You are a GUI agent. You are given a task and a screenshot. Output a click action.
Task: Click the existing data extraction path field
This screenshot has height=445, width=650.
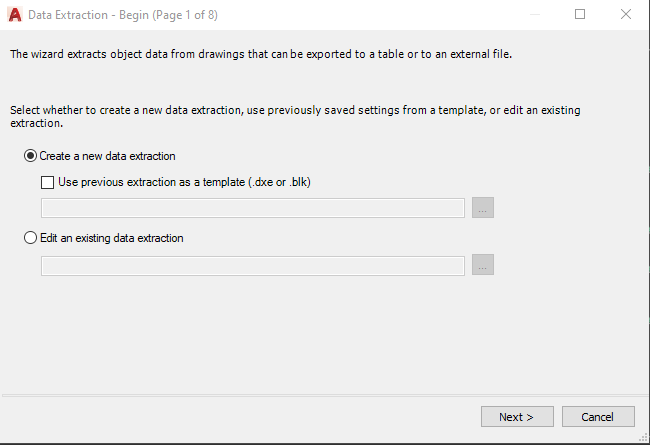[x=253, y=265]
